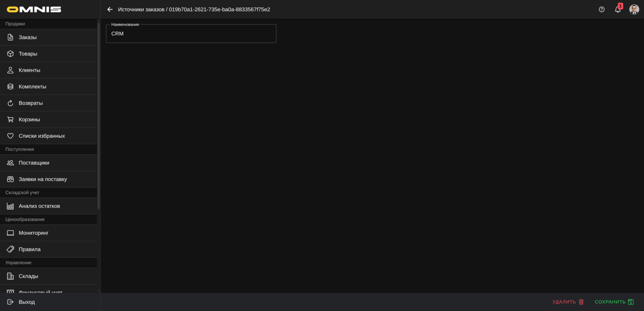Open Правила pricing rules
The image size is (644, 311).
coord(30,249)
